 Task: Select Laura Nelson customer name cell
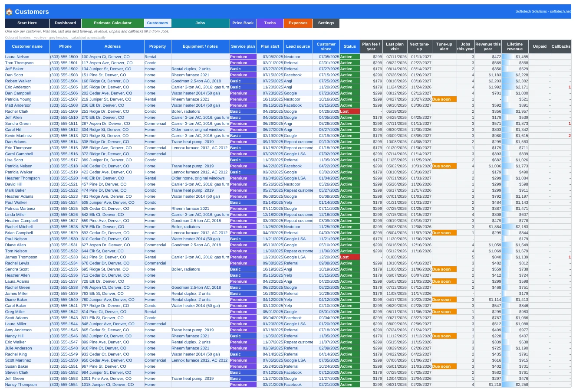point(27,57)
